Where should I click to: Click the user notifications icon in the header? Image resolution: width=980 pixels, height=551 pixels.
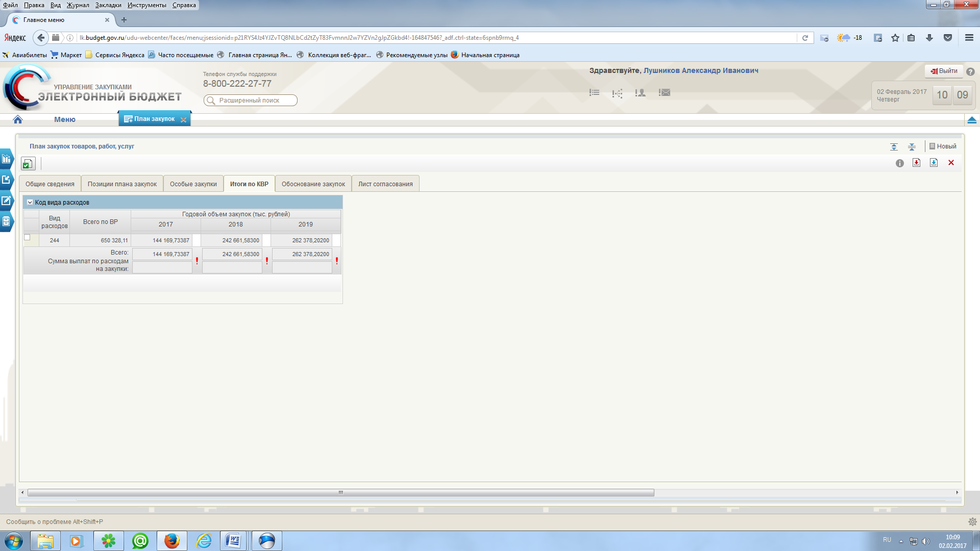pos(640,93)
